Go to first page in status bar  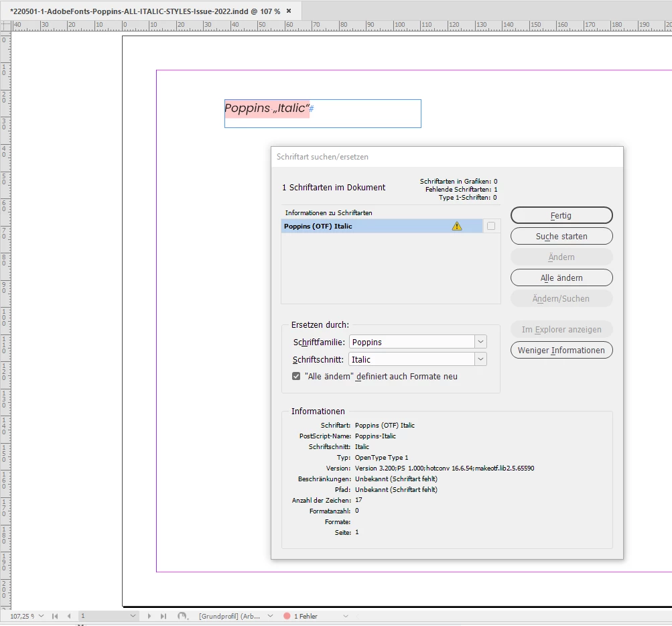55,616
